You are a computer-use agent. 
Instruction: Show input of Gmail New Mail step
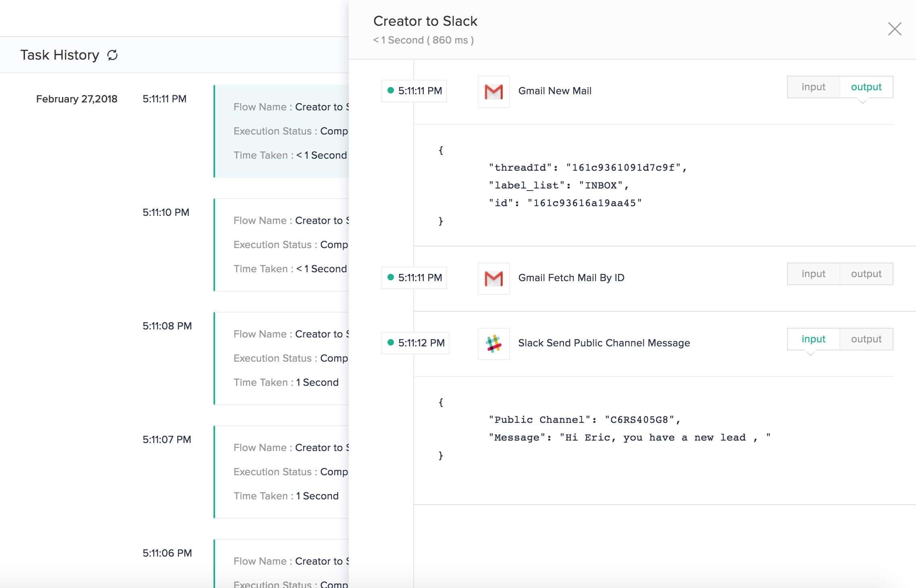(x=813, y=87)
